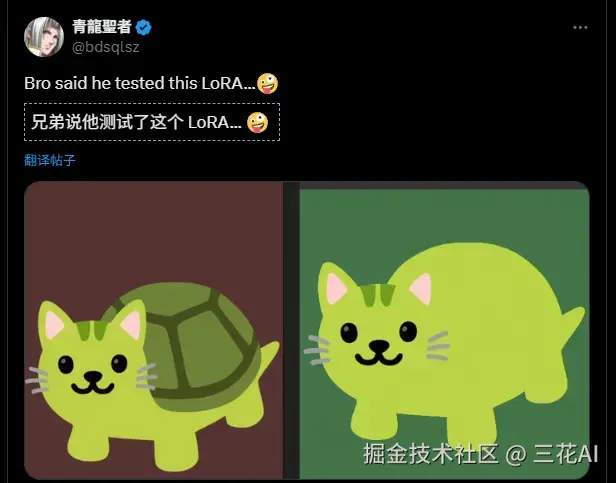Click the display name 青龍聖者
Viewport: 616px width, 483px height.
pyautogui.click(x=102, y=27)
